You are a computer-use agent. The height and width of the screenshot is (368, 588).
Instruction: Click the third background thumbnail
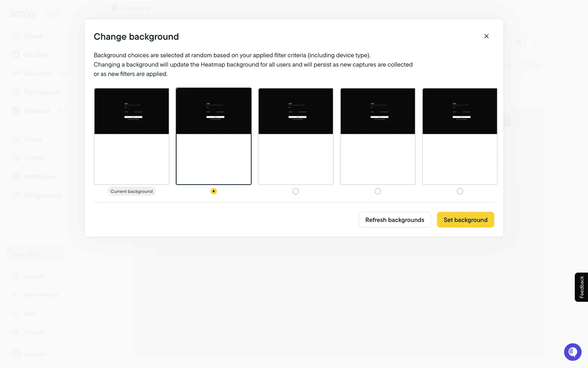click(x=296, y=136)
